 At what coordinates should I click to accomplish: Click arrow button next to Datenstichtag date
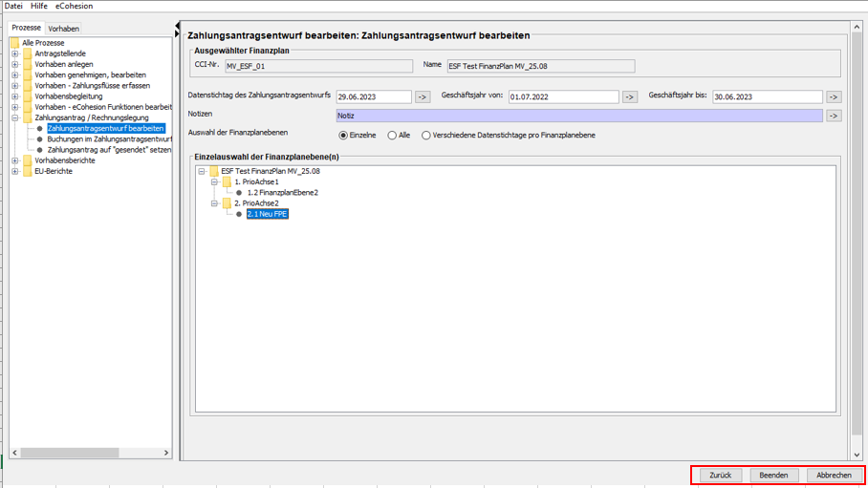click(x=423, y=96)
